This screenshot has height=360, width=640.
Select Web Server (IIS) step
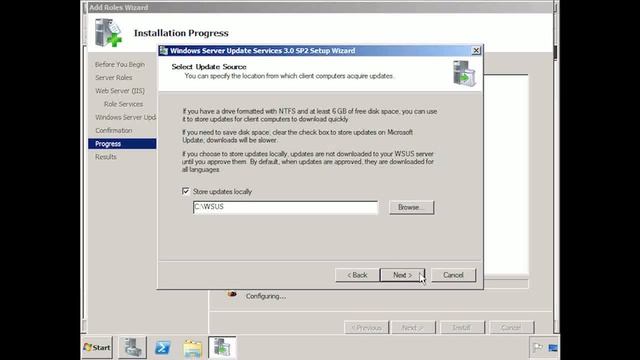(x=120, y=91)
